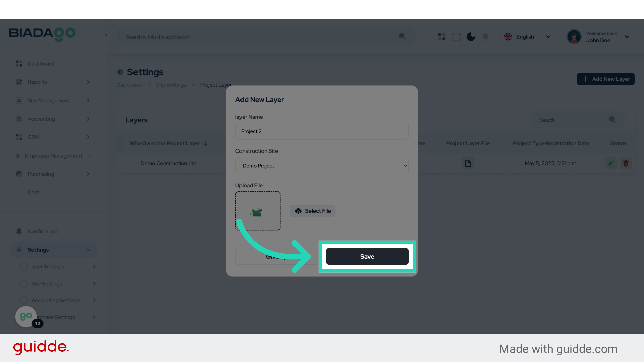
Task: Toggle dark mode moon icon
Action: pos(471,37)
